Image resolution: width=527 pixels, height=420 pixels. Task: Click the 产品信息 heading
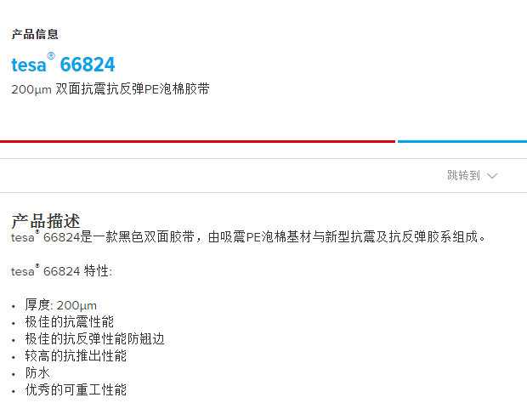tap(35, 34)
